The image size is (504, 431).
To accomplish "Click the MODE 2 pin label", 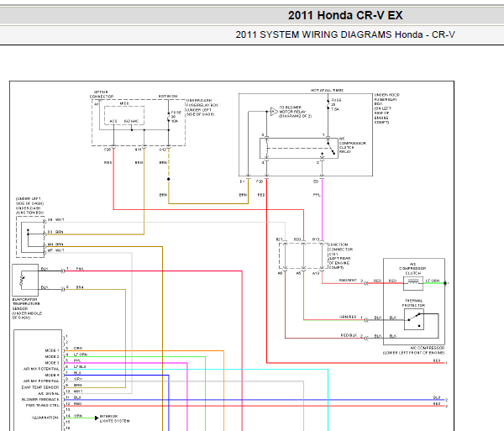I will pyautogui.click(x=52, y=356).
